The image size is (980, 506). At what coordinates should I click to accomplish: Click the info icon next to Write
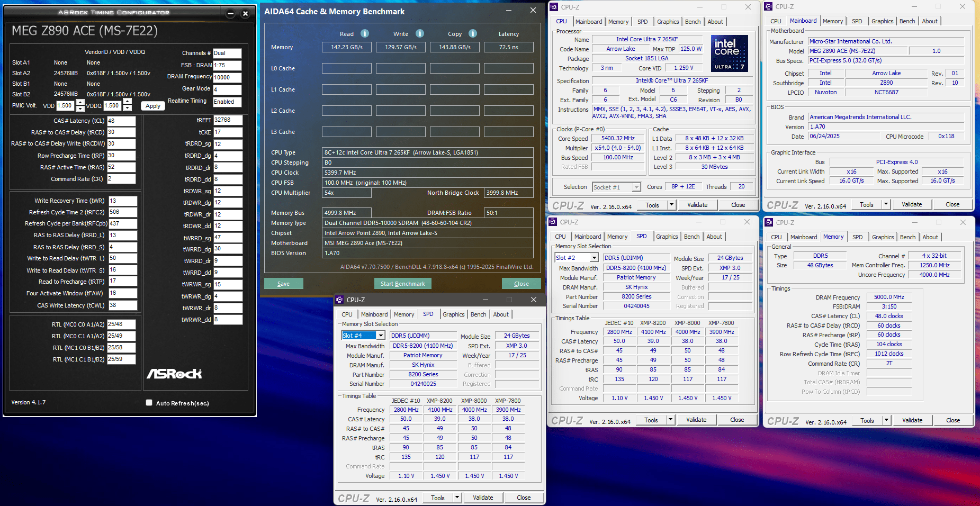(420, 33)
